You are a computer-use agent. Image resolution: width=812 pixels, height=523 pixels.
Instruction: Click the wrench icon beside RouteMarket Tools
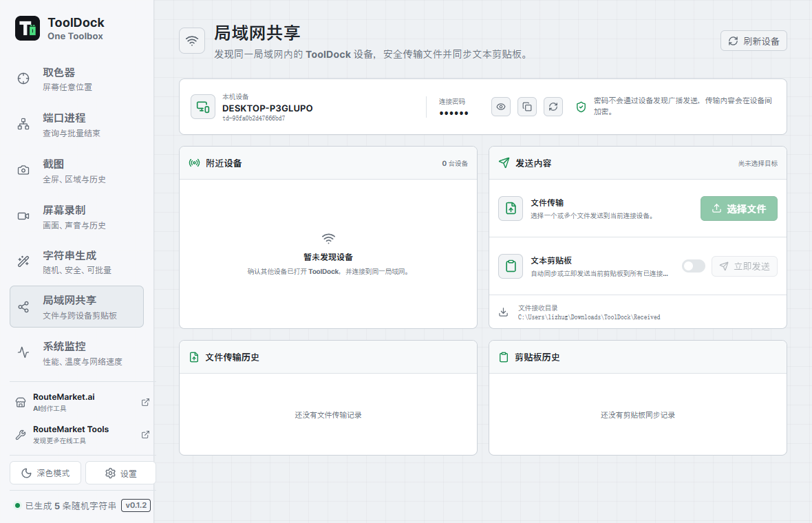click(x=21, y=435)
